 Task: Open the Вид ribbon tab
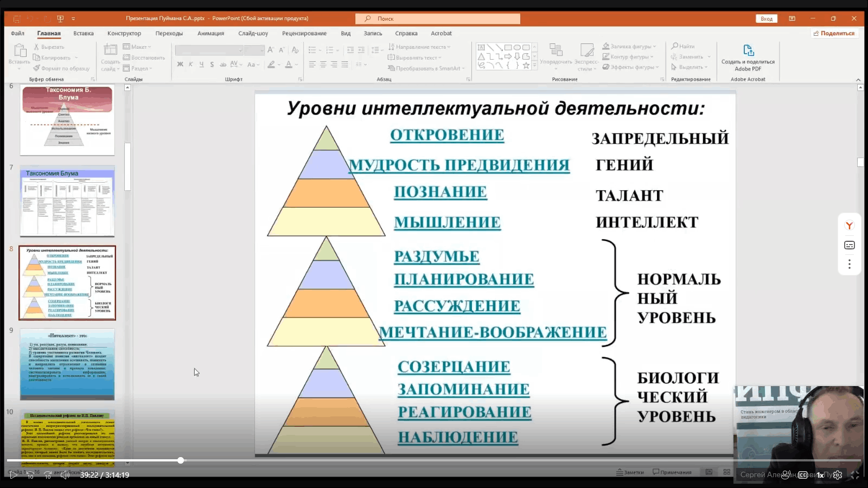[346, 33]
